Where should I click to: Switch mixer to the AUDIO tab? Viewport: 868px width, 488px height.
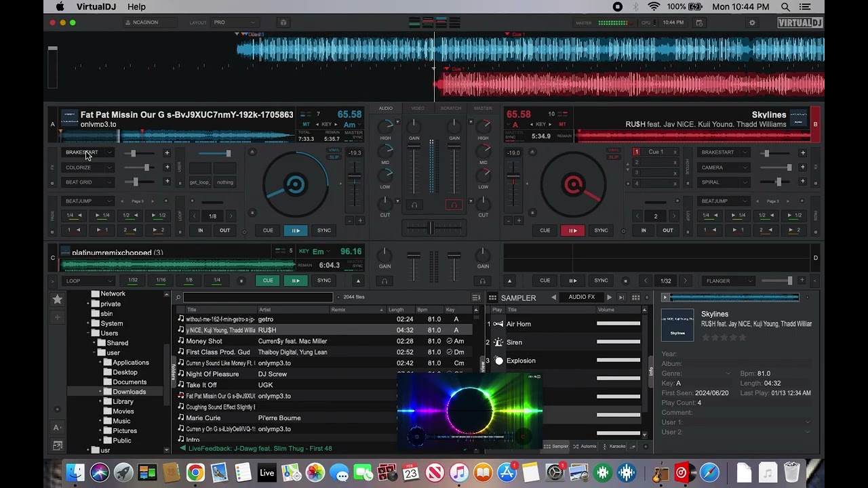pyautogui.click(x=385, y=108)
